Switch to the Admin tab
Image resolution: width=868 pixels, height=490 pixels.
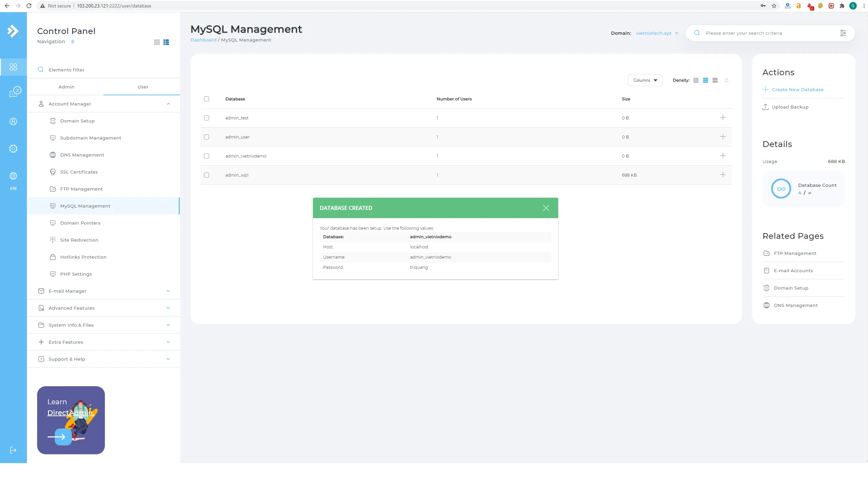(66, 87)
